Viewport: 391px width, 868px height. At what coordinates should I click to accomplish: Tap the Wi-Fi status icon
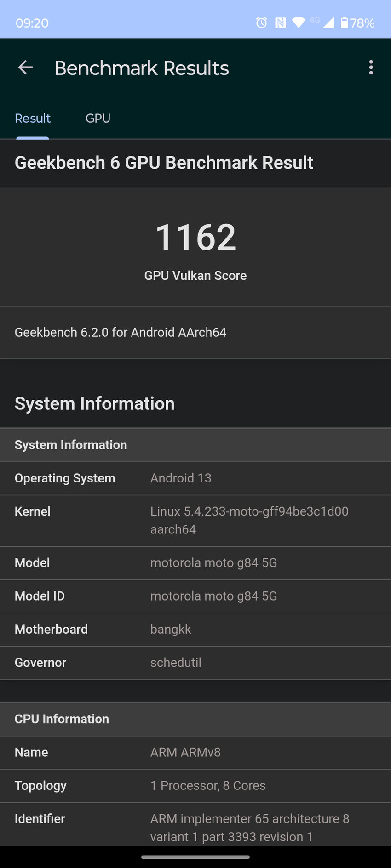[299, 23]
